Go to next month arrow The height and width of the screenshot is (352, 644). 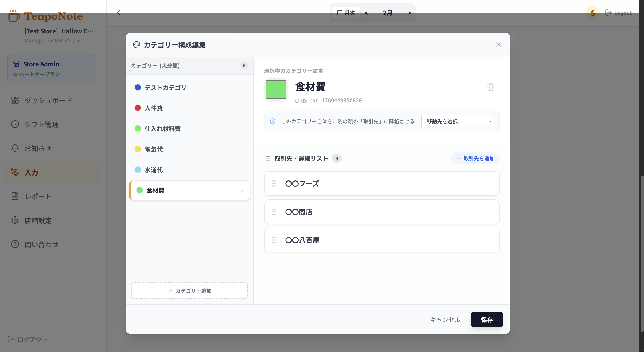click(x=409, y=13)
